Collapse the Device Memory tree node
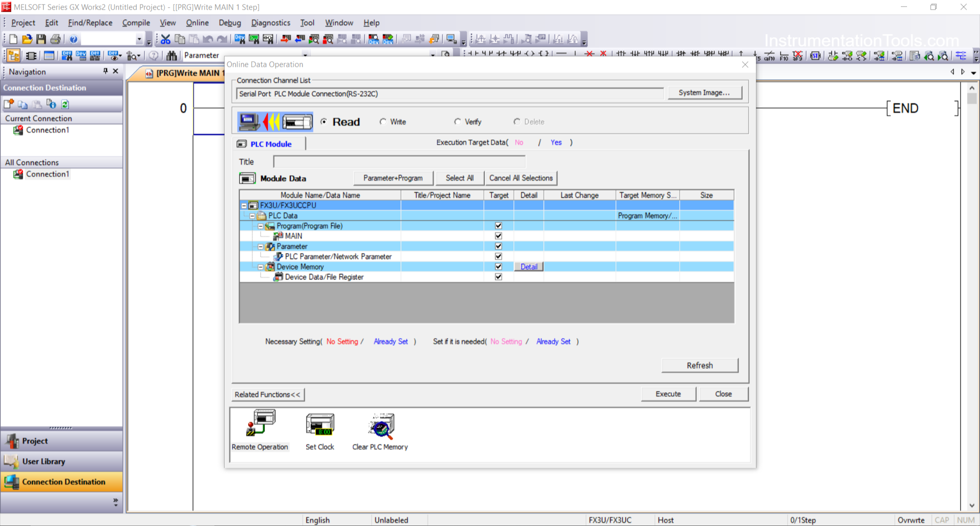This screenshot has height=526, width=980. pos(260,267)
